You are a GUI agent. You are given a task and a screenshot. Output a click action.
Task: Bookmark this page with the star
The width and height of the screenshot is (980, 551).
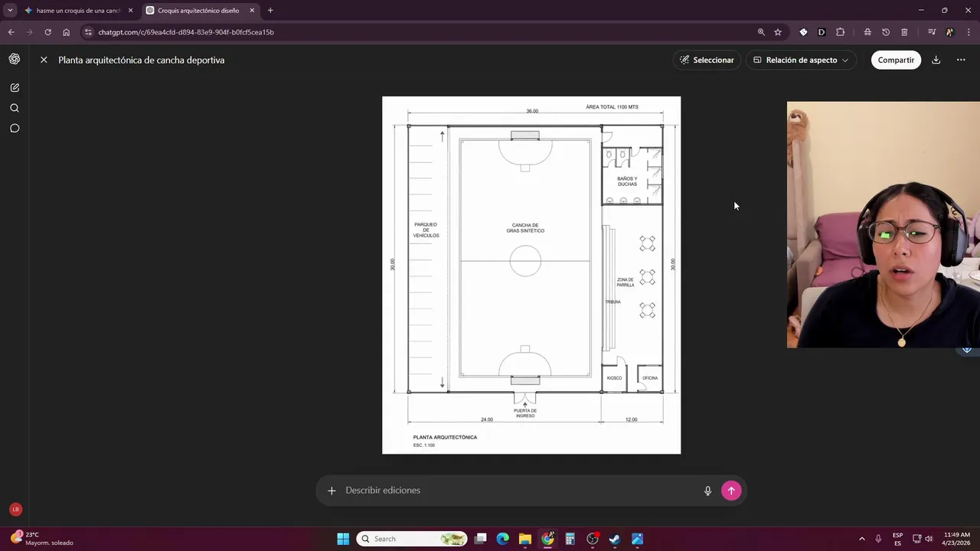(x=778, y=32)
